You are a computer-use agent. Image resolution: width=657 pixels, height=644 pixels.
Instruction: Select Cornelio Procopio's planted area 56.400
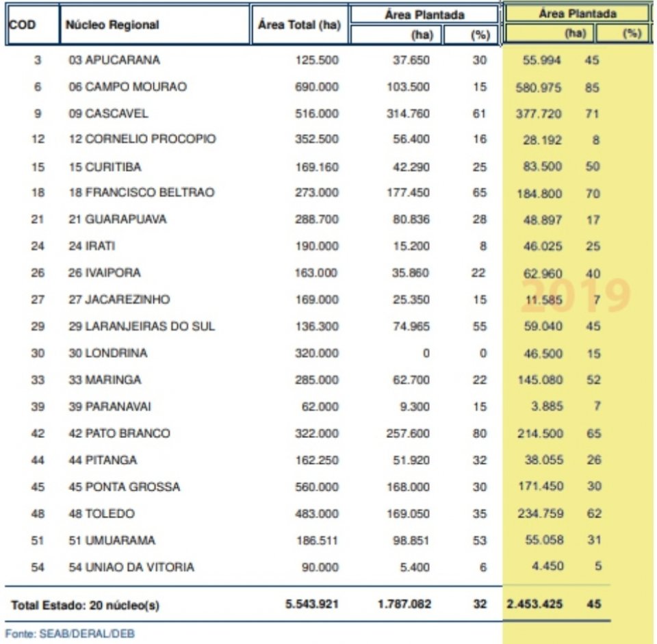[411, 139]
